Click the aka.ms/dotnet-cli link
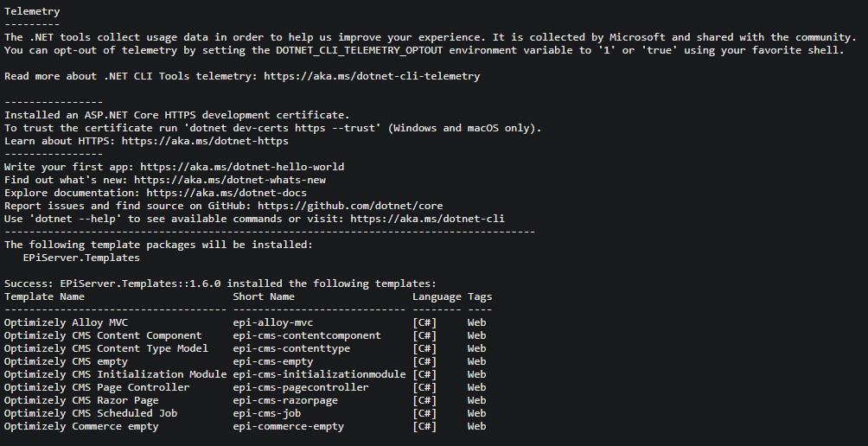The width and height of the screenshot is (868, 446). (427, 219)
